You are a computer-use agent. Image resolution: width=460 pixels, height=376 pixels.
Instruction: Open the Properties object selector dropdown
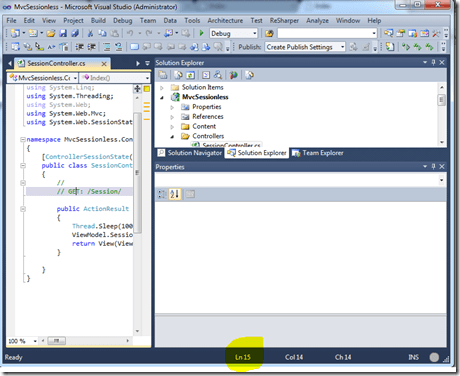click(441, 180)
